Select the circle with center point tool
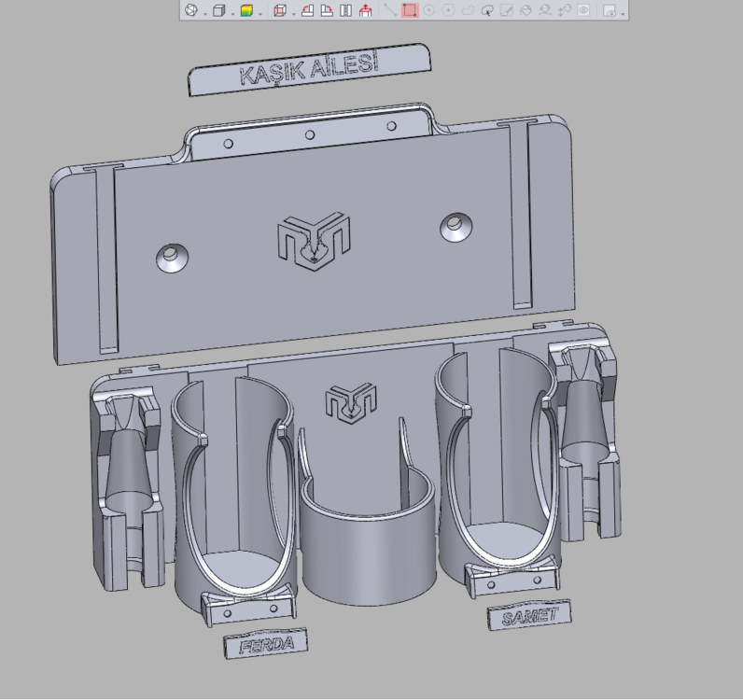This screenshot has width=743, height=700. click(428, 10)
